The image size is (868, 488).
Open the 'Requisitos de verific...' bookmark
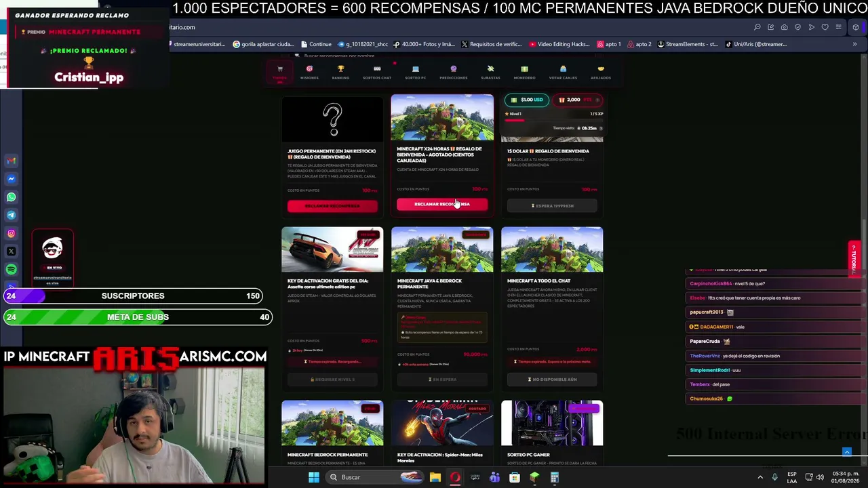pyautogui.click(x=492, y=44)
